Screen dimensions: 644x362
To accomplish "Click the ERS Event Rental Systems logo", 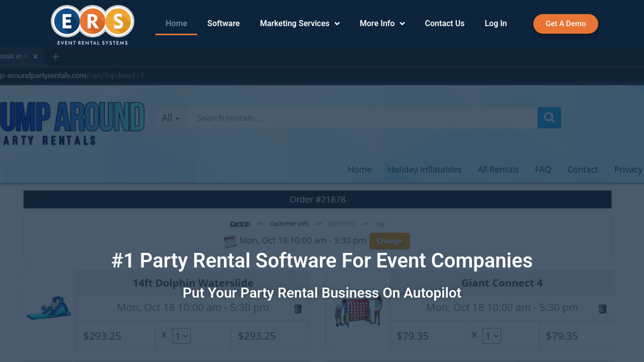I will point(93,24).
